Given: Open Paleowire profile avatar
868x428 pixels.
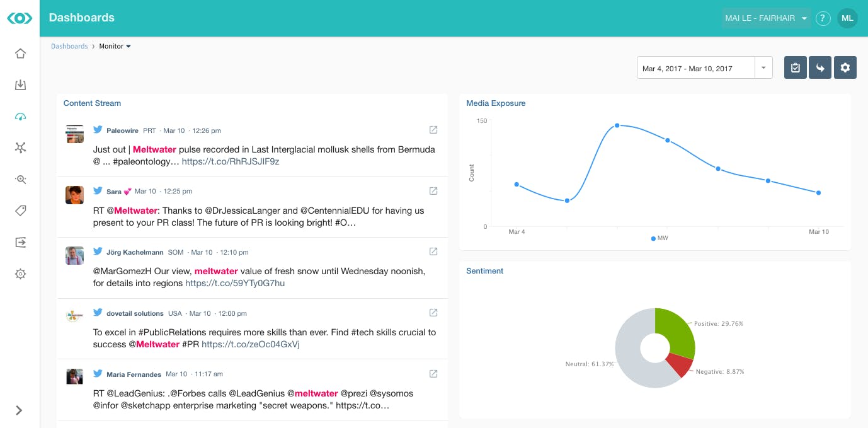Looking at the screenshot, I should point(74,134).
